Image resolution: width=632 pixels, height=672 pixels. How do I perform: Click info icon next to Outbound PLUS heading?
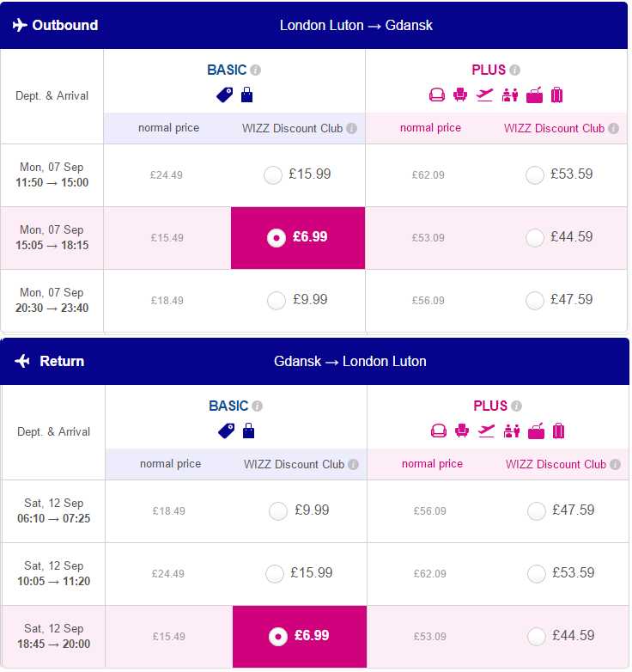coord(515,70)
